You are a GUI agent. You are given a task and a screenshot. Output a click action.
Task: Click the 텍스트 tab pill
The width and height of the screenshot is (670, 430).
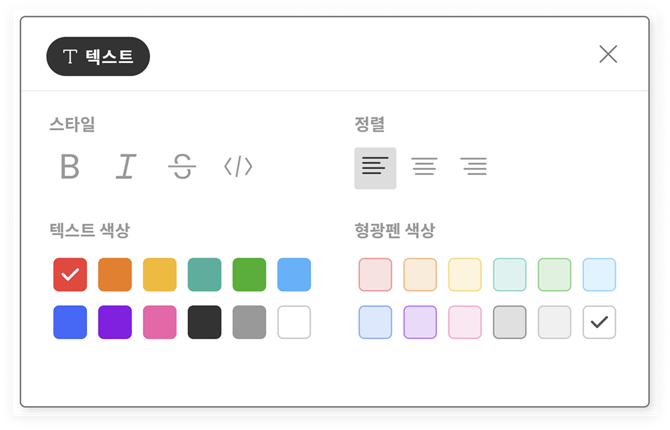click(98, 57)
